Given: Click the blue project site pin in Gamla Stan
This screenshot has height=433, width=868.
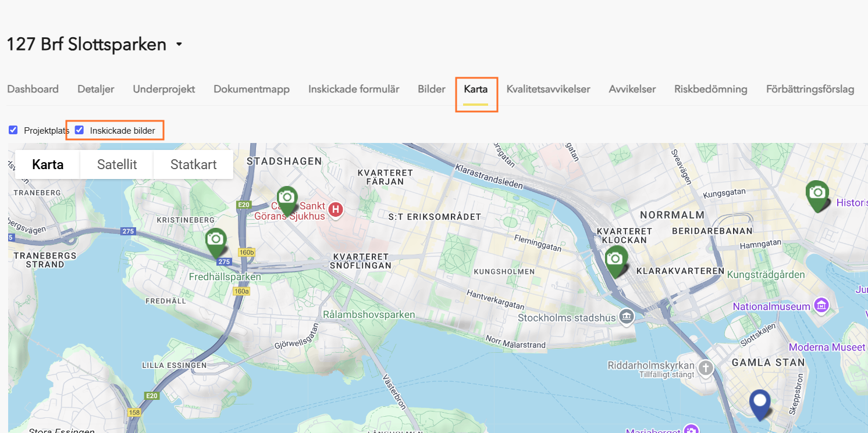Looking at the screenshot, I should (x=760, y=404).
